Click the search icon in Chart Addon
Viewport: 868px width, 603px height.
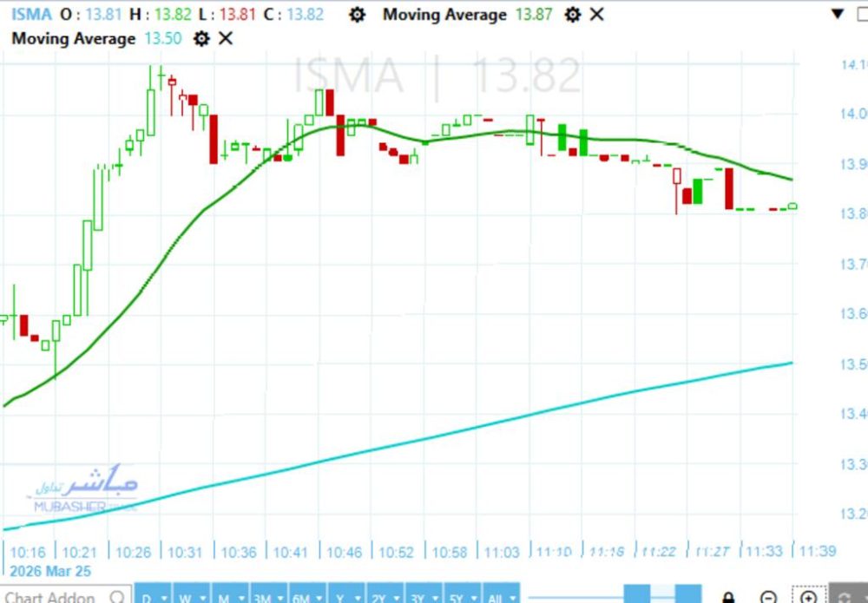pos(117,596)
